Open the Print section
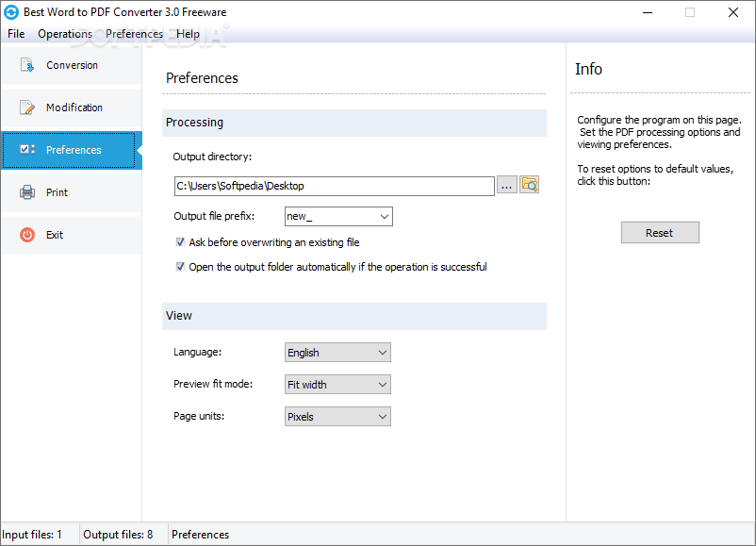756x546 pixels. click(x=72, y=192)
